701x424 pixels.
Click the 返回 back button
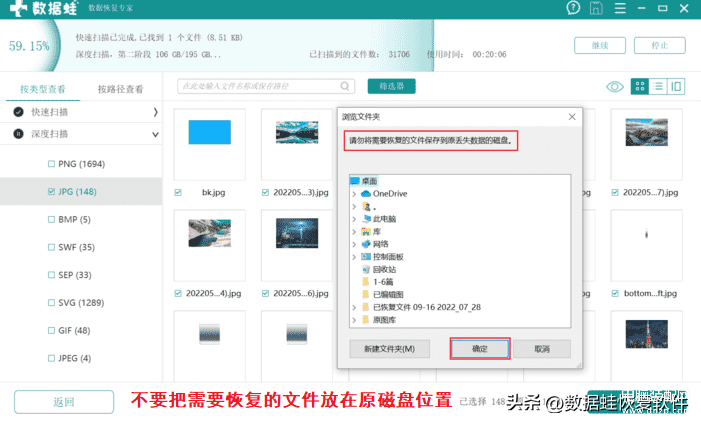(x=64, y=402)
